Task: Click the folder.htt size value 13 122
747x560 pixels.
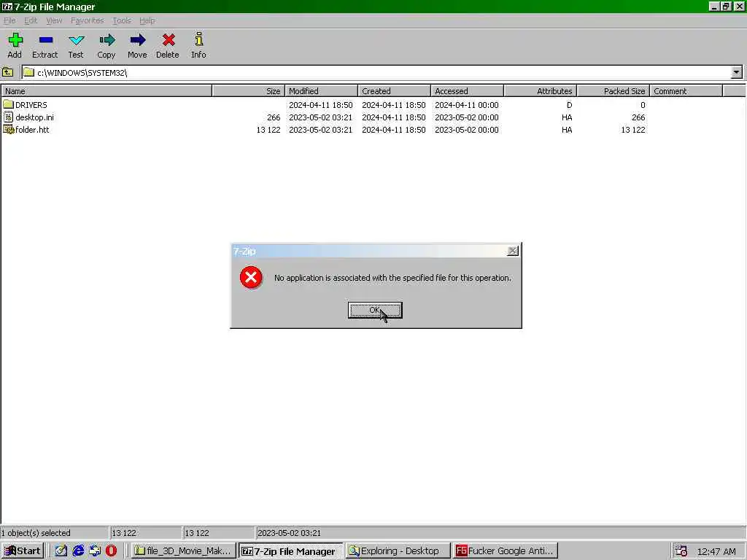Action: [x=268, y=130]
